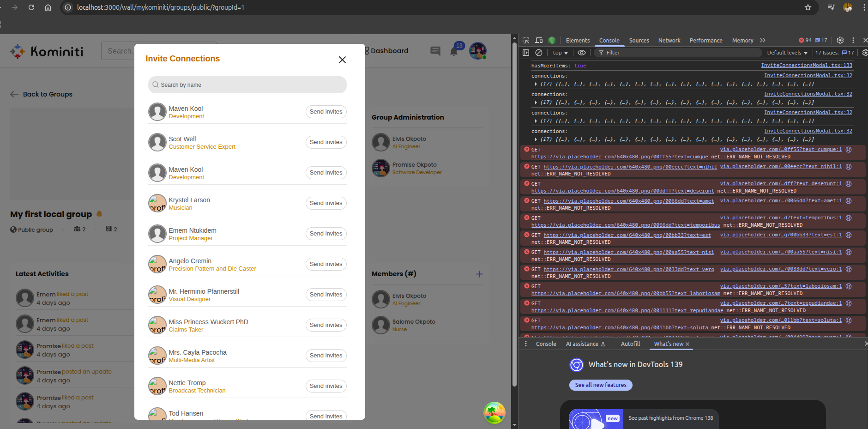Toggle the device toolbar icon

[539, 40]
